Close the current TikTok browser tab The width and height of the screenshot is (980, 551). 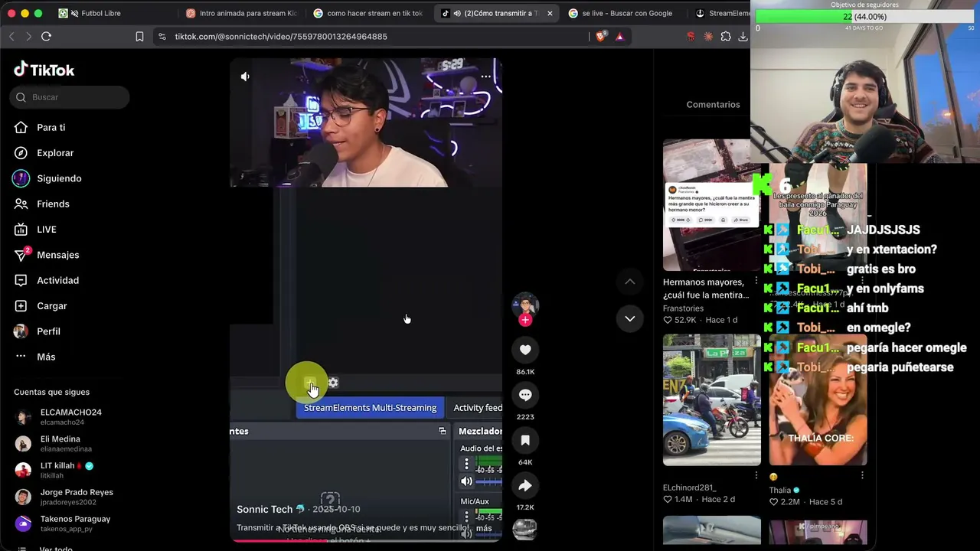point(550,13)
